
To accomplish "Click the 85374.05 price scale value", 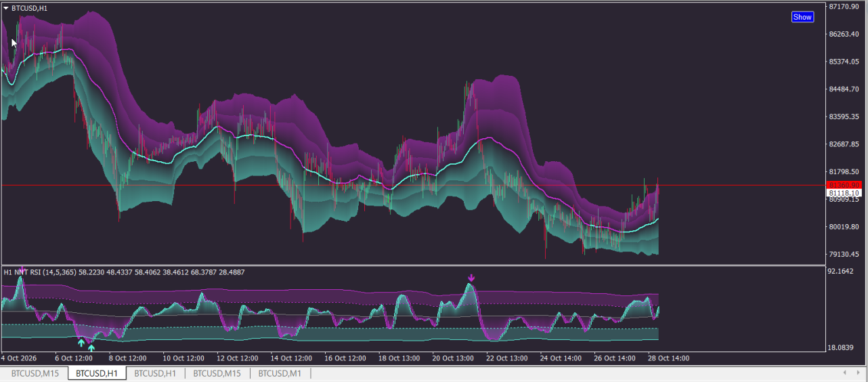I will click(x=844, y=62).
